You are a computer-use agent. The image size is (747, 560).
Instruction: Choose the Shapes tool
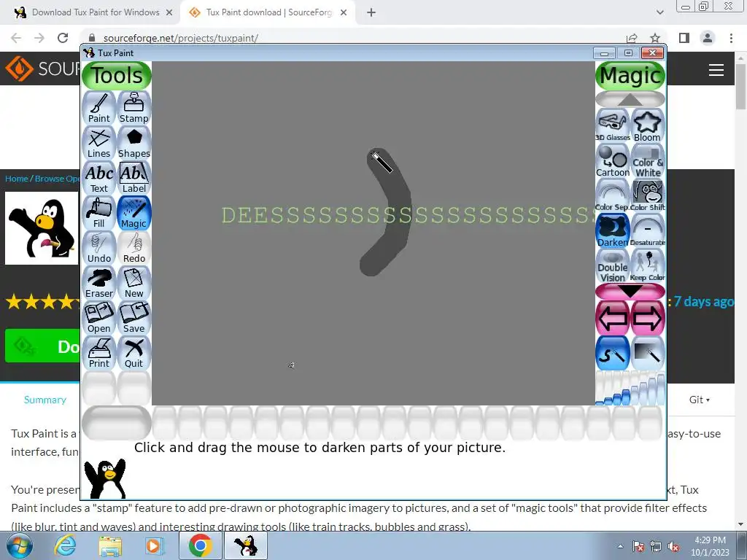pos(134,143)
